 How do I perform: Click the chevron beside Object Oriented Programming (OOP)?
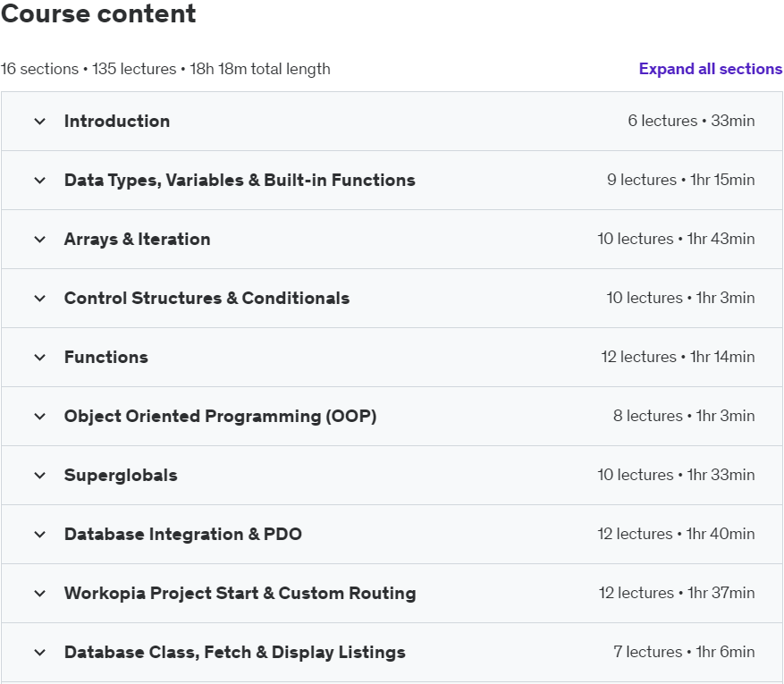39,417
